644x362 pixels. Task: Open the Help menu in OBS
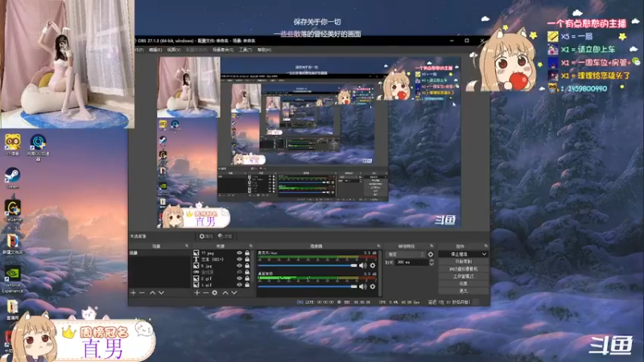click(264, 50)
